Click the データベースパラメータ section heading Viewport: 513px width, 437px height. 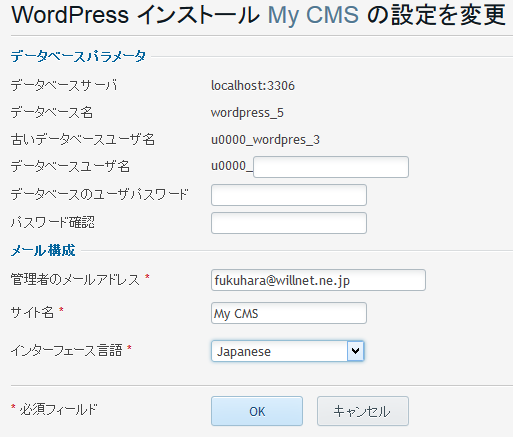point(78,56)
